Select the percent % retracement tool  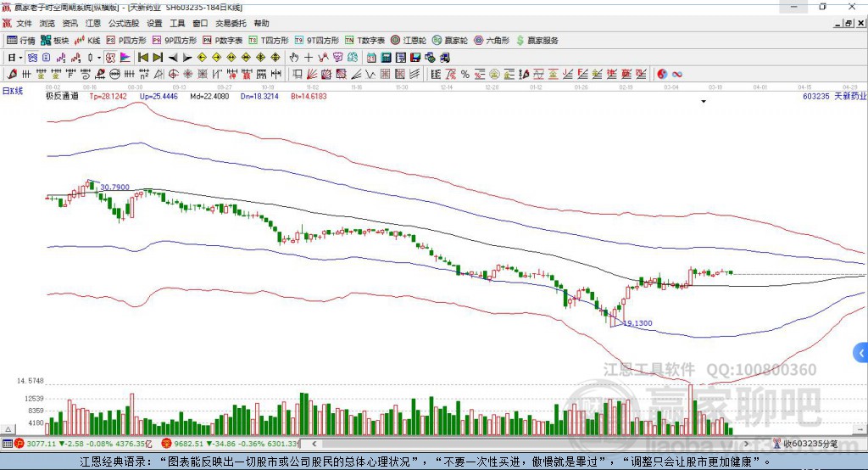point(465,74)
